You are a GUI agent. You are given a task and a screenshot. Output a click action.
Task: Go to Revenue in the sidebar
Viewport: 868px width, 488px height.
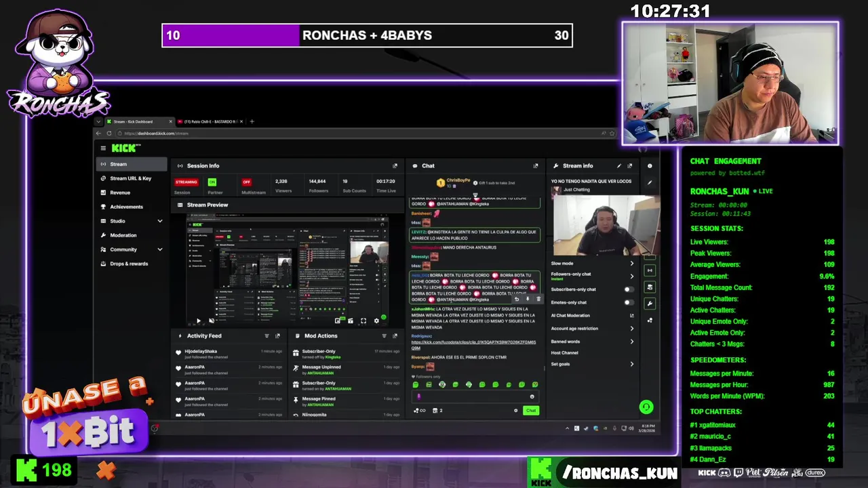click(132, 192)
